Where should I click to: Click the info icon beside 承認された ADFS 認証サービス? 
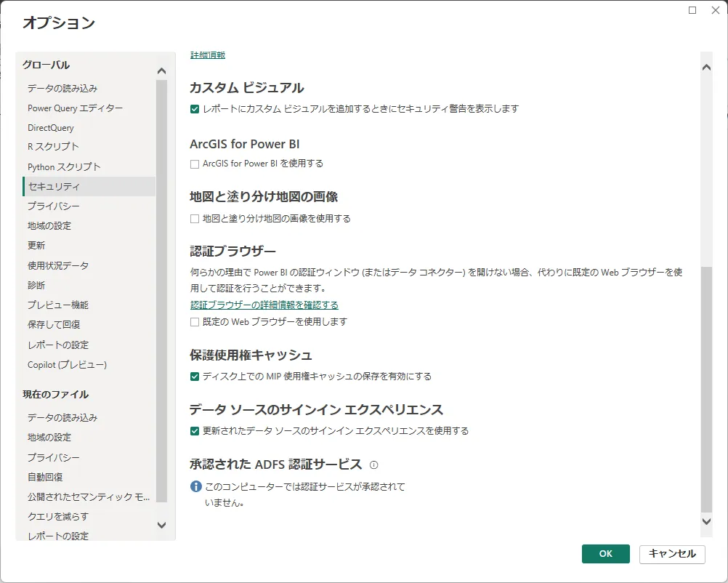coord(373,465)
